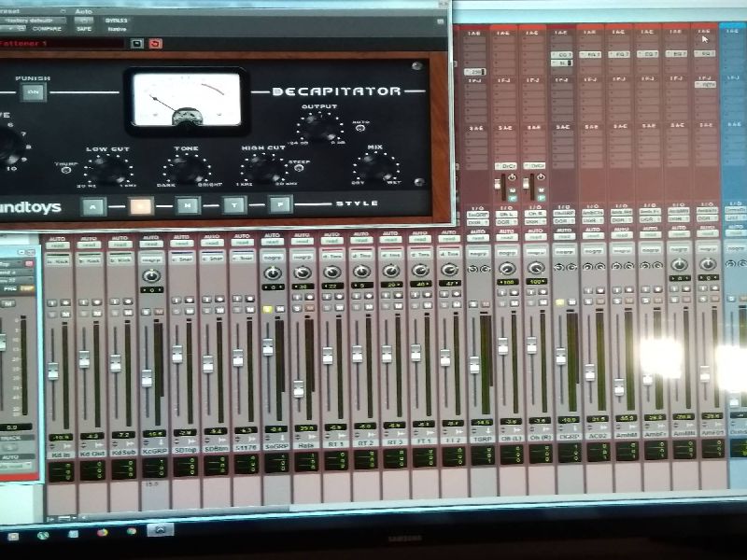The height and width of the screenshot is (560, 747).
Task: Toggle the Steep switch beside High Cut
Action: coord(299,168)
